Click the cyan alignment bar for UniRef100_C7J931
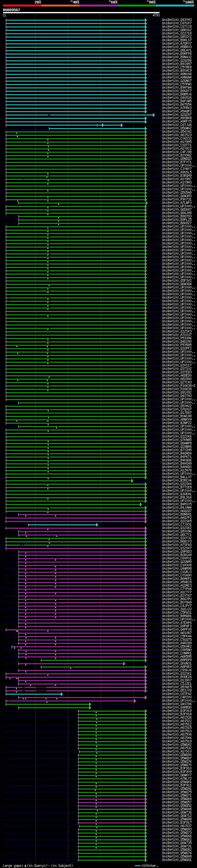Viewport: 197px width, 868px height. tap(63, 525)
